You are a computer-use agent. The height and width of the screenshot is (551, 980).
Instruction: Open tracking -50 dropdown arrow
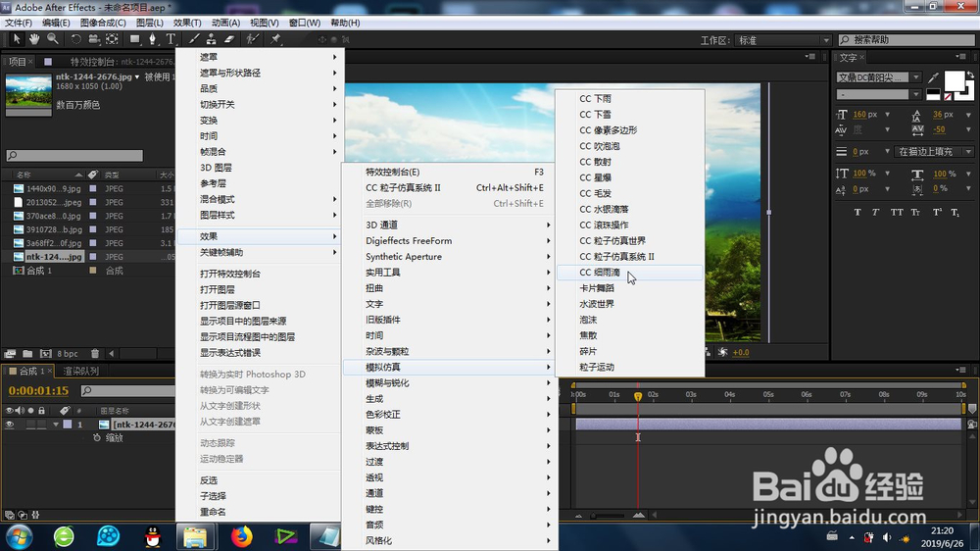(969, 130)
